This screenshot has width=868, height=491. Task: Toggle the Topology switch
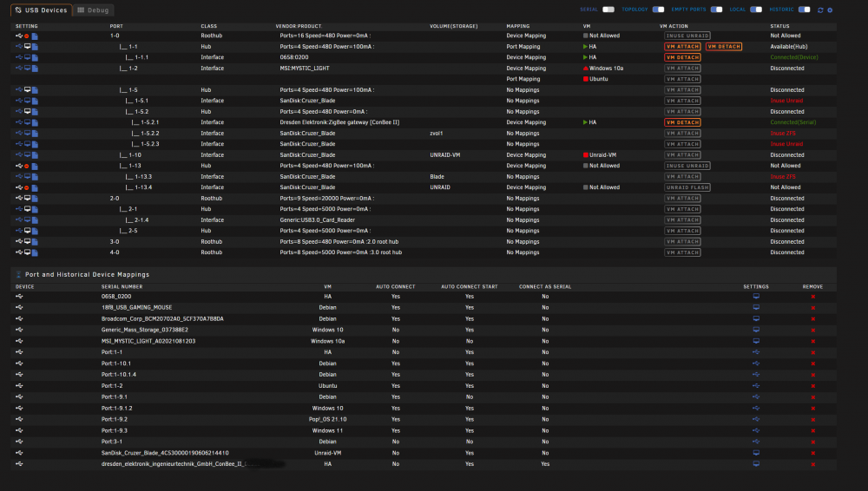coord(658,10)
